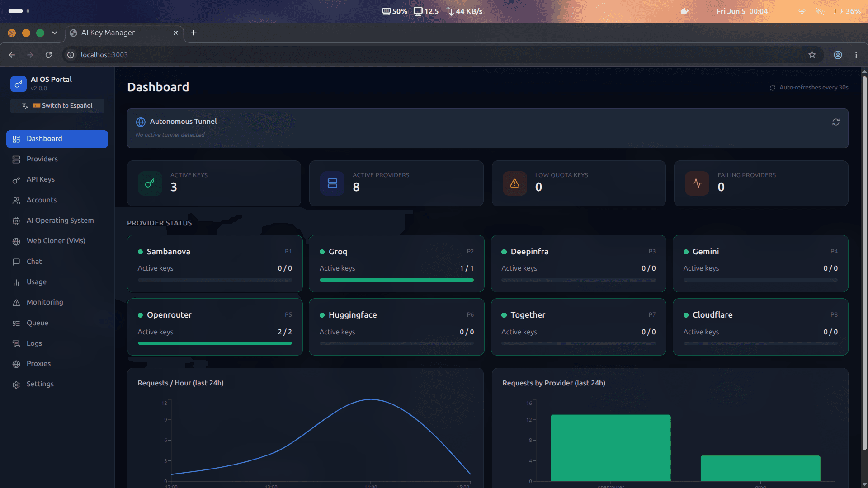Click the Active Keys key icon
Screen dimensions: 868x488
(150, 183)
